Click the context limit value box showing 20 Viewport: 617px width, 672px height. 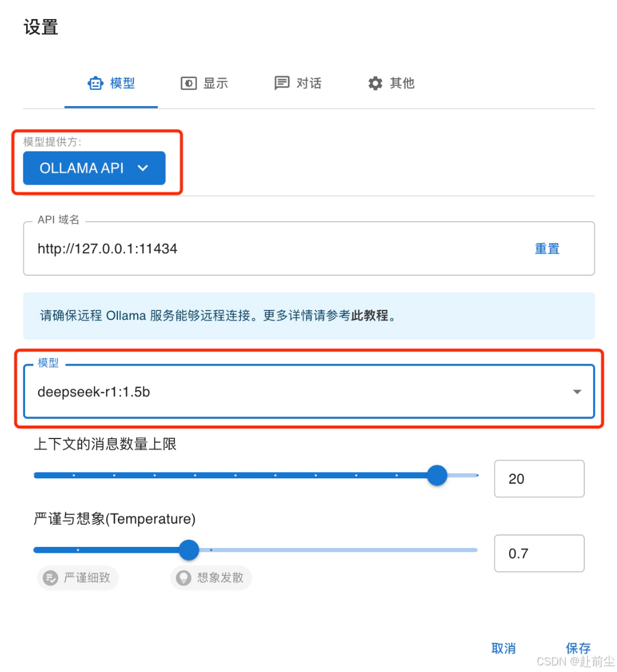539,479
